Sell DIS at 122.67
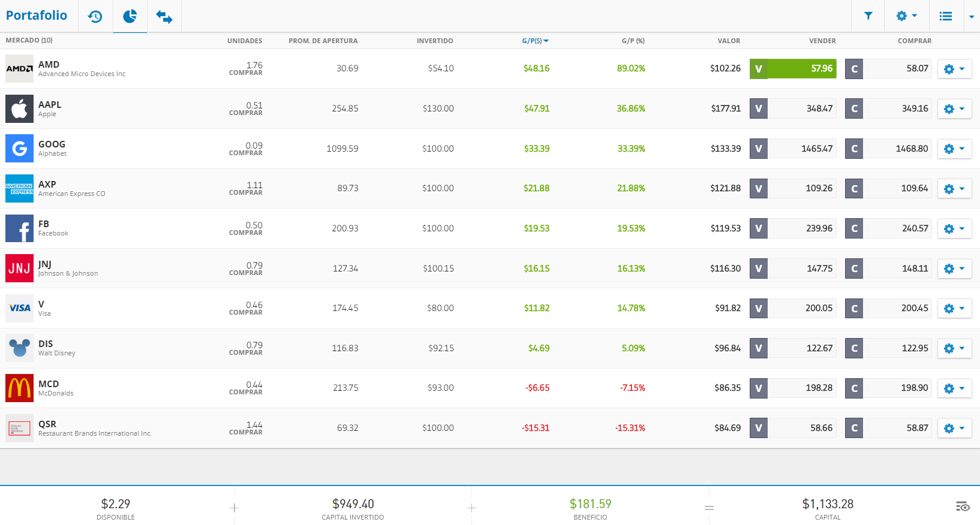This screenshot has width=980, height=525. (793, 348)
